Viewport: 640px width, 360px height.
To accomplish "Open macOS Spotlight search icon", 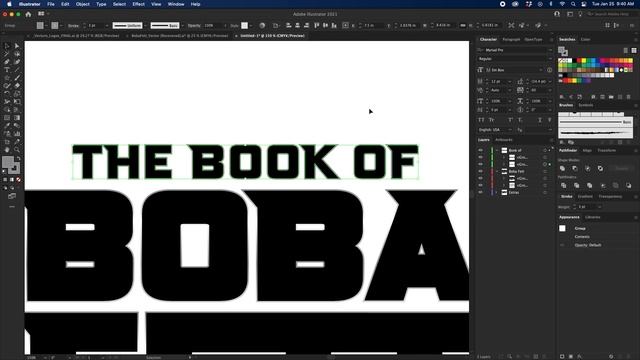I will coord(573,4).
